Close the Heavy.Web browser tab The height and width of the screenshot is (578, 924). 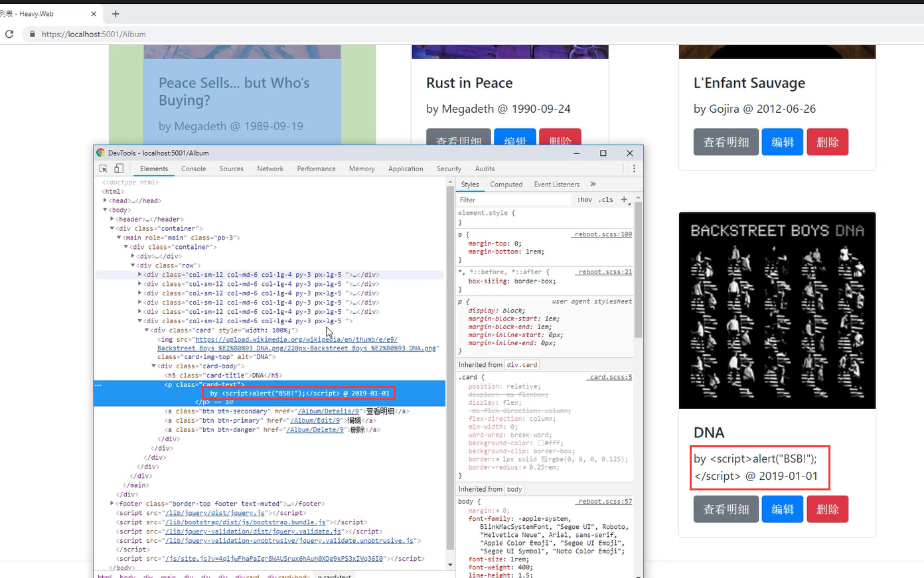point(93,13)
